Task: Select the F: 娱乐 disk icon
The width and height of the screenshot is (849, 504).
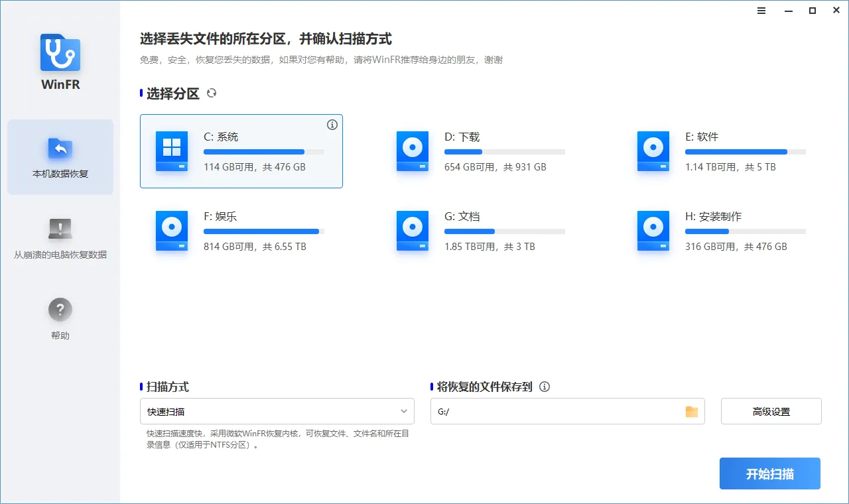Action: [x=172, y=231]
